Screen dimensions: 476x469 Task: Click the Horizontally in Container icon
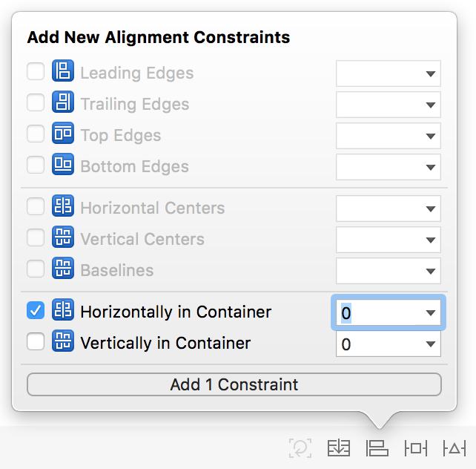point(63,312)
